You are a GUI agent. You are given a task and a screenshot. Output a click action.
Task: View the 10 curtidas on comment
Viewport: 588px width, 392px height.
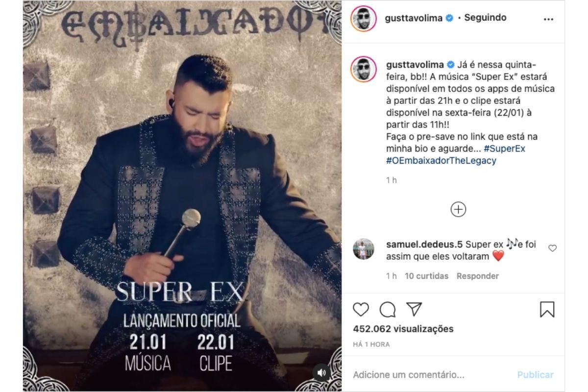click(427, 276)
